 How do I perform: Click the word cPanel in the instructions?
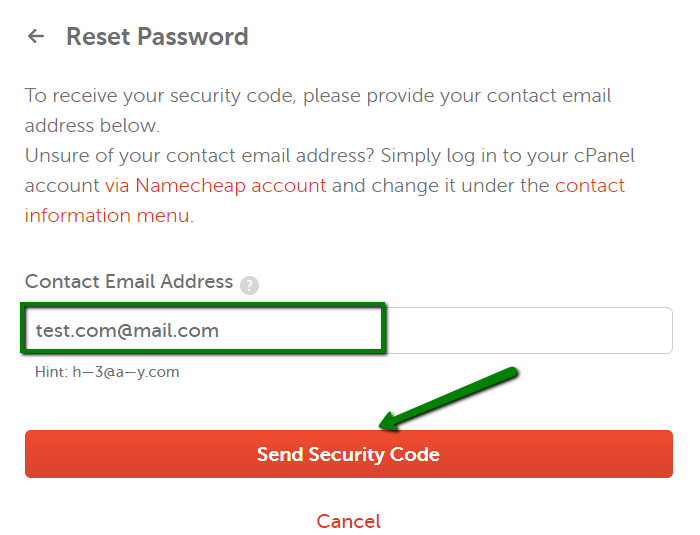pos(599,156)
